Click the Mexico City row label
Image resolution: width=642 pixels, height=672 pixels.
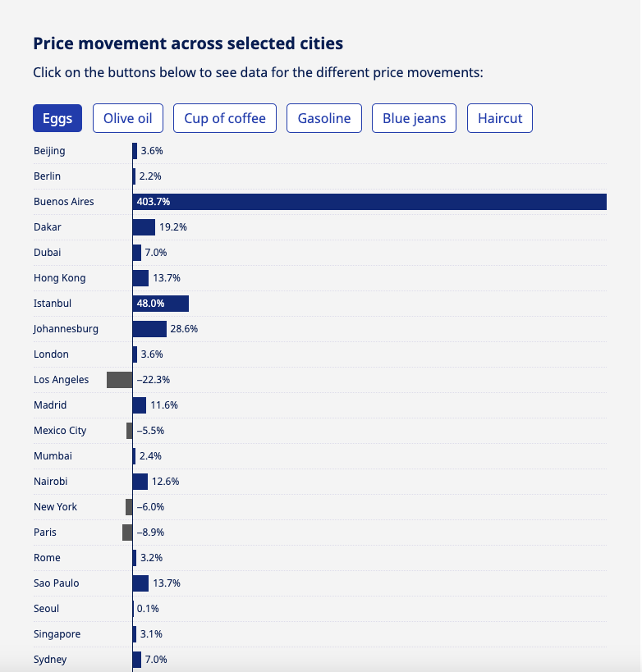[x=60, y=431]
